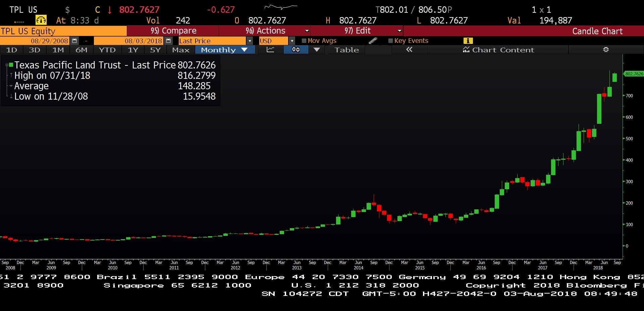Open the start date calendar picker
The height and width of the screenshot is (311, 644).
click(74, 41)
